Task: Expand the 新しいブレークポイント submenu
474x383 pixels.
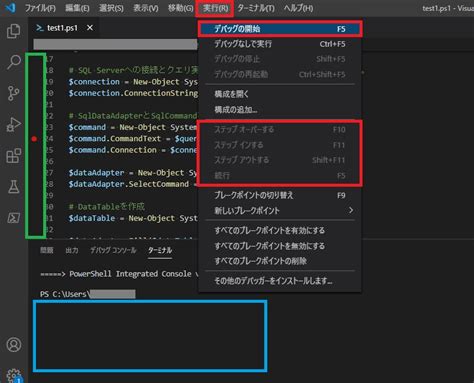Action: 280,211
